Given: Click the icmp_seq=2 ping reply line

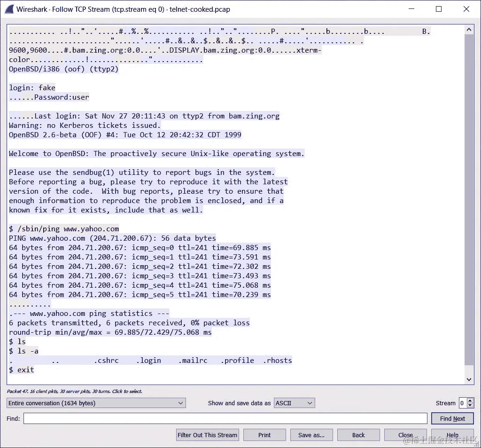Looking at the screenshot, I should [140, 267].
